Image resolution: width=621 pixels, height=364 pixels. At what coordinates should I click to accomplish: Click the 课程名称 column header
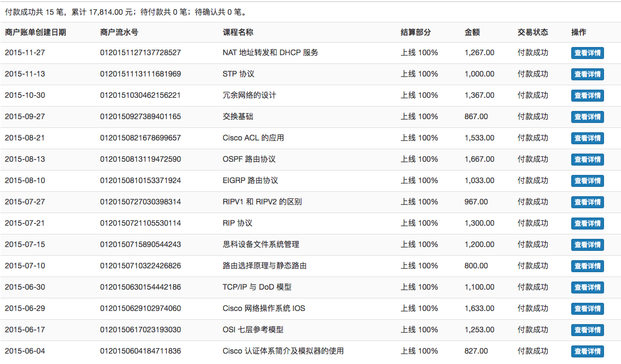tap(238, 32)
